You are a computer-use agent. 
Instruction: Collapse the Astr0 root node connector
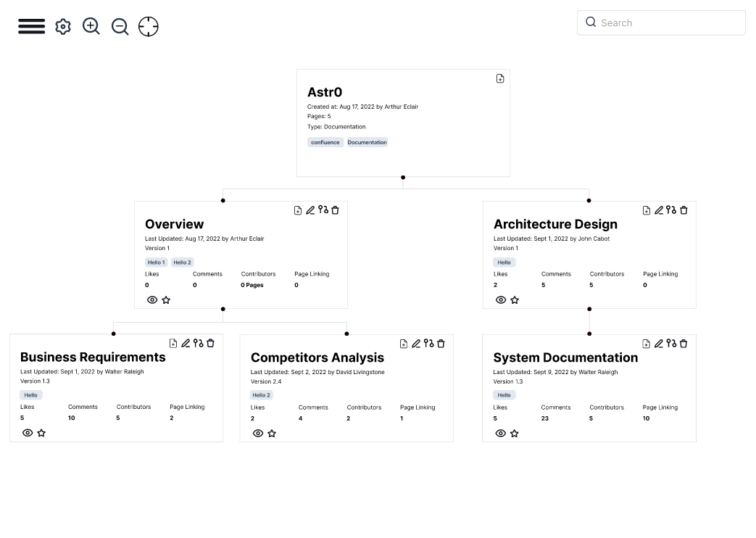click(x=403, y=177)
